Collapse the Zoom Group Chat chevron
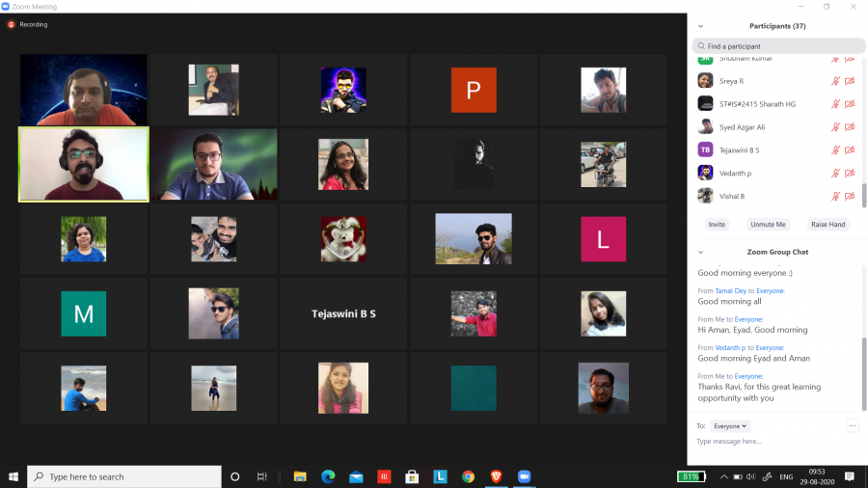Screen dimensions: 868x488 pos(701,252)
